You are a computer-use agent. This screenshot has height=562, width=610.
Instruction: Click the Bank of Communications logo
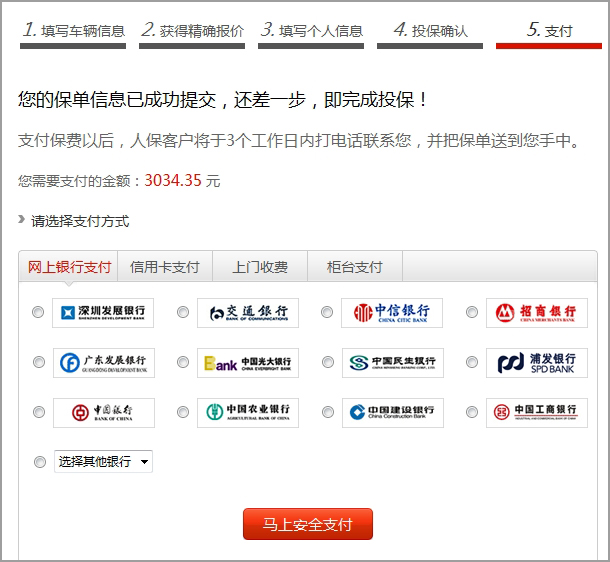click(x=248, y=313)
